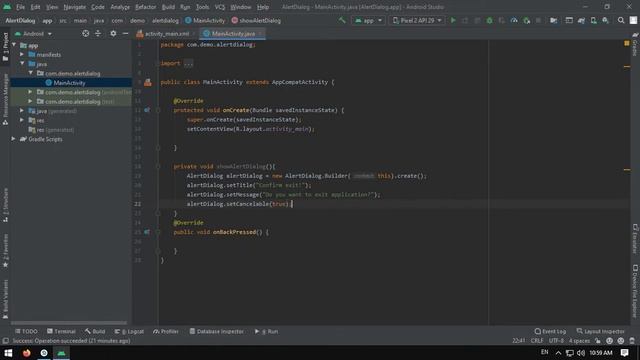
Task: Open the Layout Inspector
Action: point(600,331)
